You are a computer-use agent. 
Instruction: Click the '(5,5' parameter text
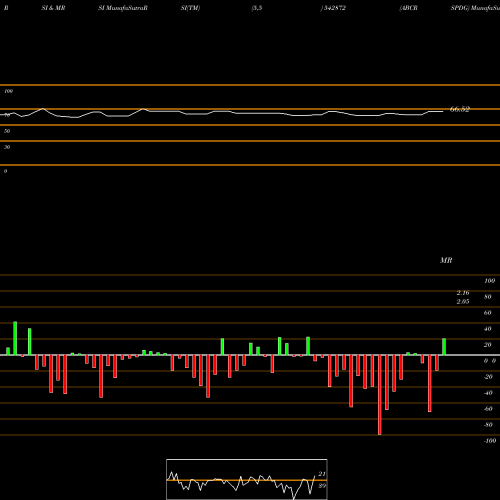257,8
